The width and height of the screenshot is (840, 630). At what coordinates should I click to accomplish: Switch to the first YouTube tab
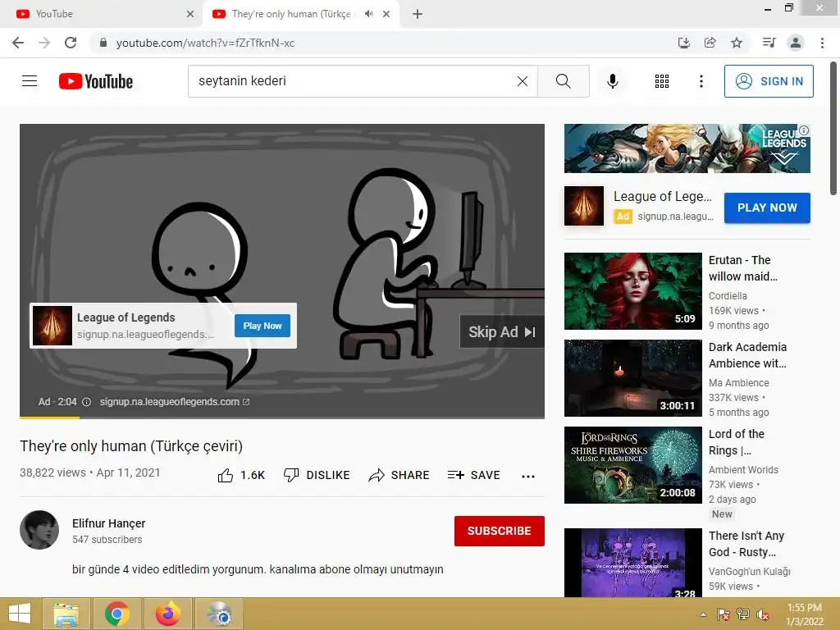101,14
